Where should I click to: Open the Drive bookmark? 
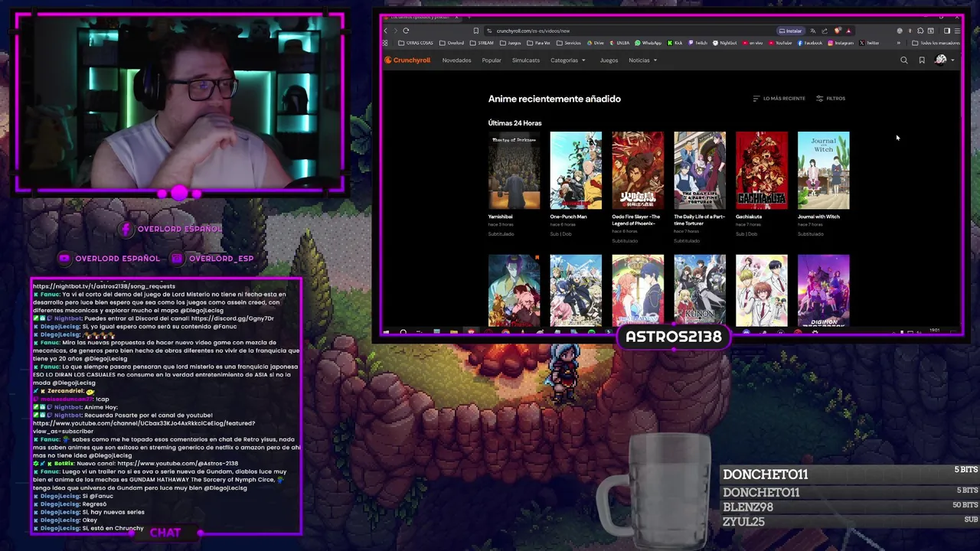[x=596, y=43]
